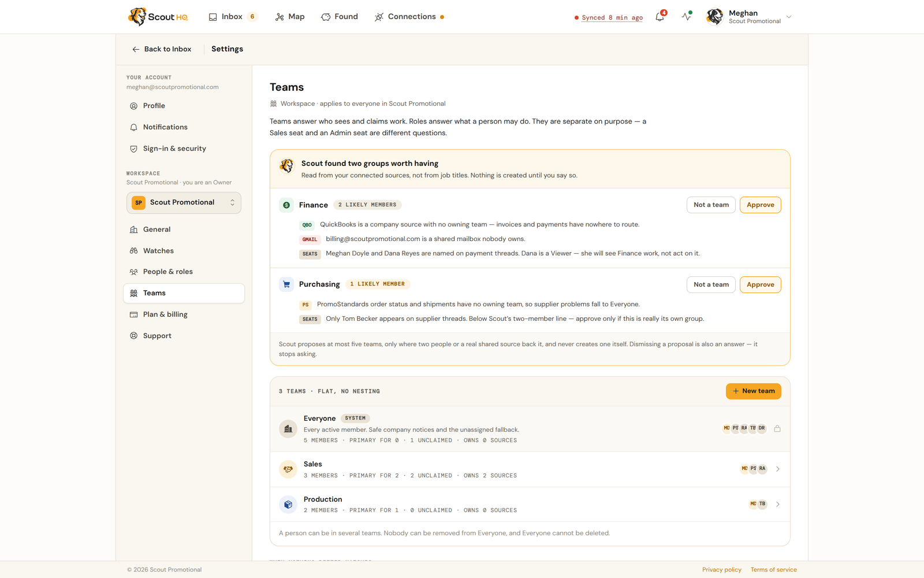Open the Map tab
Screen dimensions: 924x578
point(290,17)
